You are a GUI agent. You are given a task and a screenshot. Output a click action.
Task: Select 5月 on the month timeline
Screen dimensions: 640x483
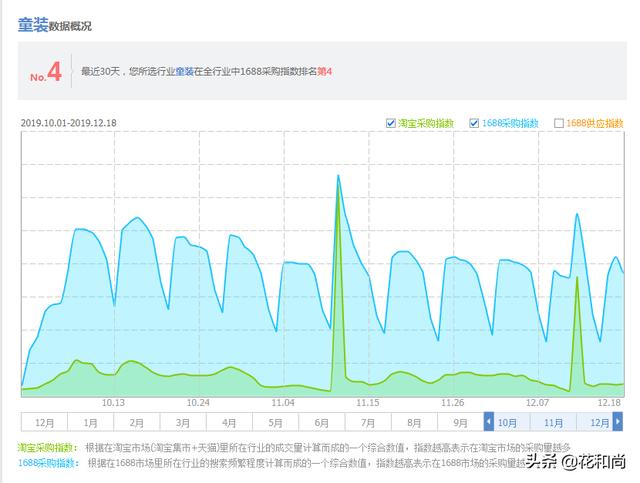[276, 422]
